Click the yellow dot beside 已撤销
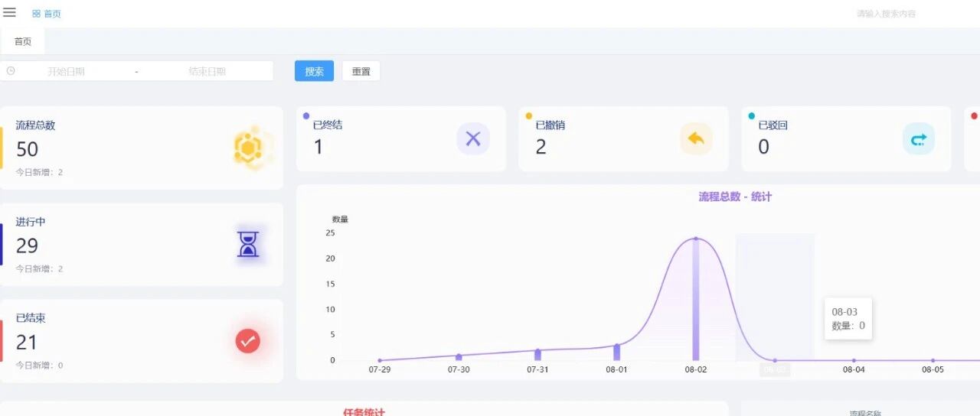Screen dimensions: 980x416 529,116
